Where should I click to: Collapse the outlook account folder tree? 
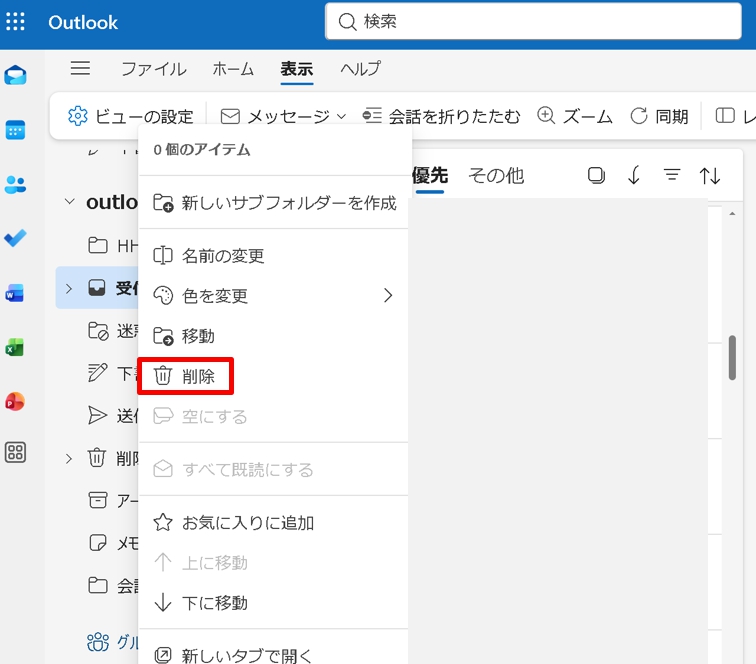point(69,202)
